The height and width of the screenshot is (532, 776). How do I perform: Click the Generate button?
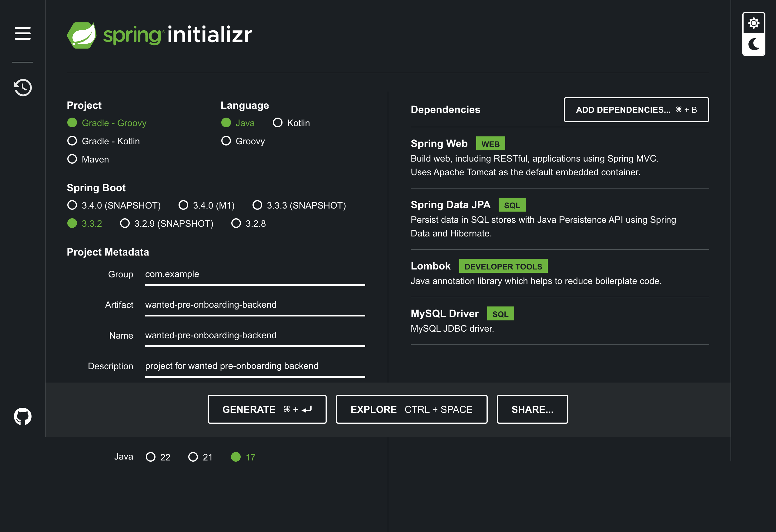pyautogui.click(x=267, y=409)
